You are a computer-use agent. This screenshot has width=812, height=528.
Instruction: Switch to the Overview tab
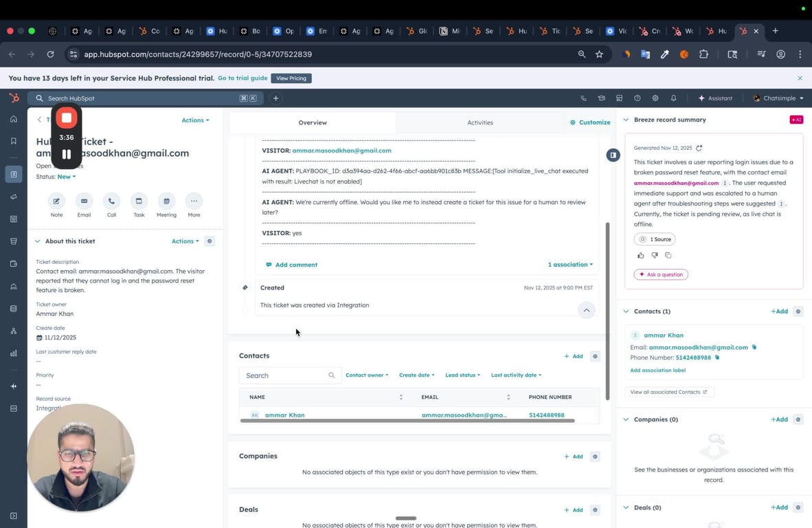click(313, 123)
